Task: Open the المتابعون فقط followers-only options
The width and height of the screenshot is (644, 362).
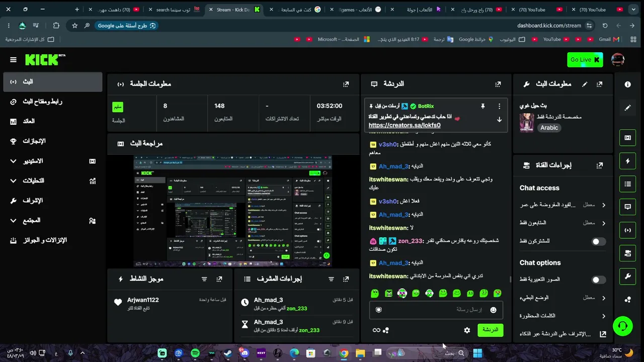Action: click(x=562, y=223)
